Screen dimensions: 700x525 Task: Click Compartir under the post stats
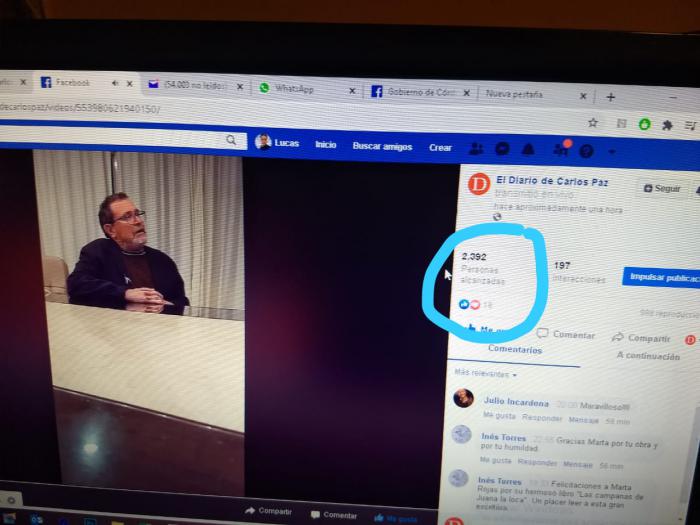(x=641, y=338)
